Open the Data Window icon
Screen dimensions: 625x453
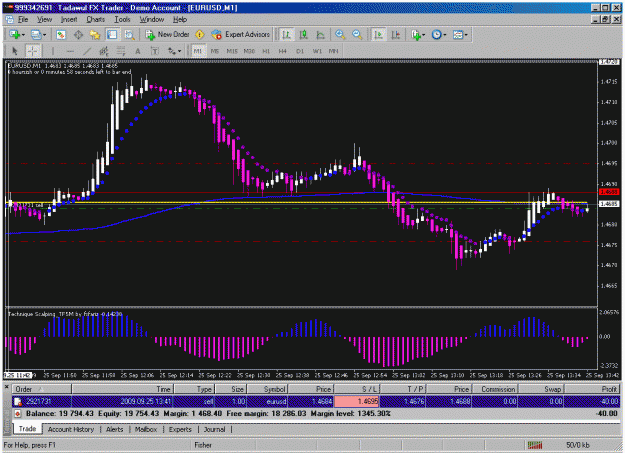78,35
